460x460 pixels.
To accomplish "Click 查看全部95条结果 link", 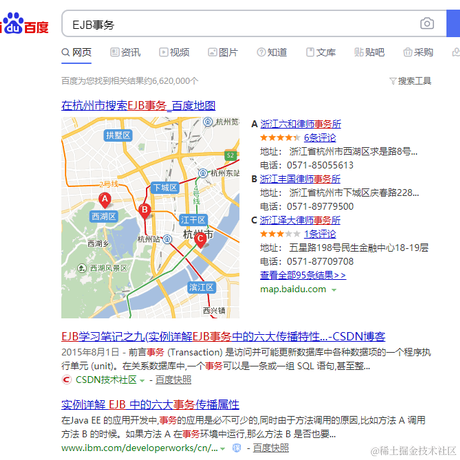I will (x=303, y=275).
